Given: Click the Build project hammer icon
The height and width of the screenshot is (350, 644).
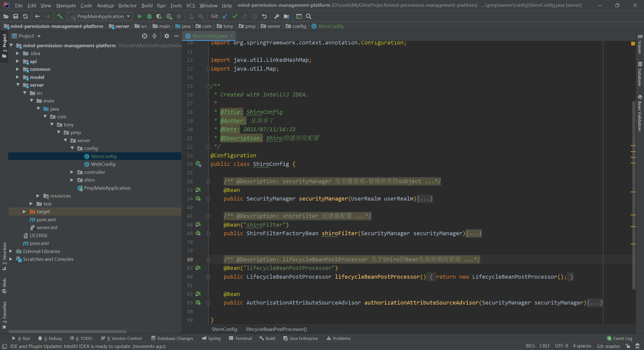Looking at the screenshot, I should [x=60, y=16].
